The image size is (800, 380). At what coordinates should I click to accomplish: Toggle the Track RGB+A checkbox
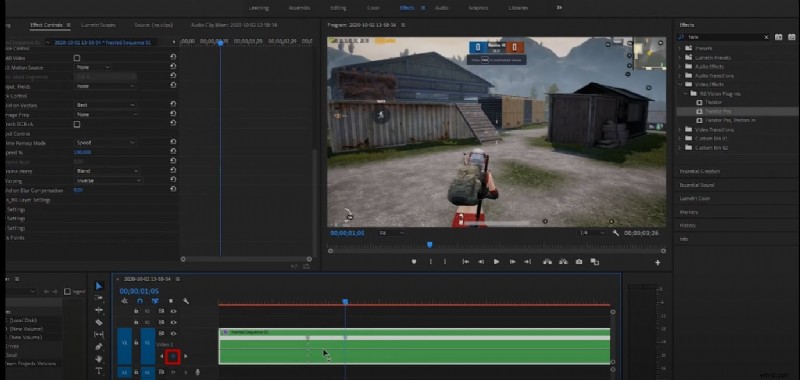[x=77, y=124]
